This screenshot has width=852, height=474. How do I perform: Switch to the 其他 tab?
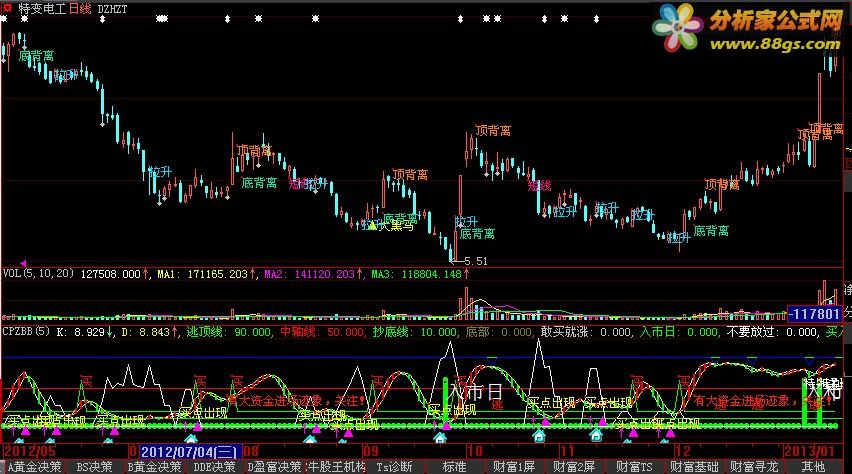[813, 466]
